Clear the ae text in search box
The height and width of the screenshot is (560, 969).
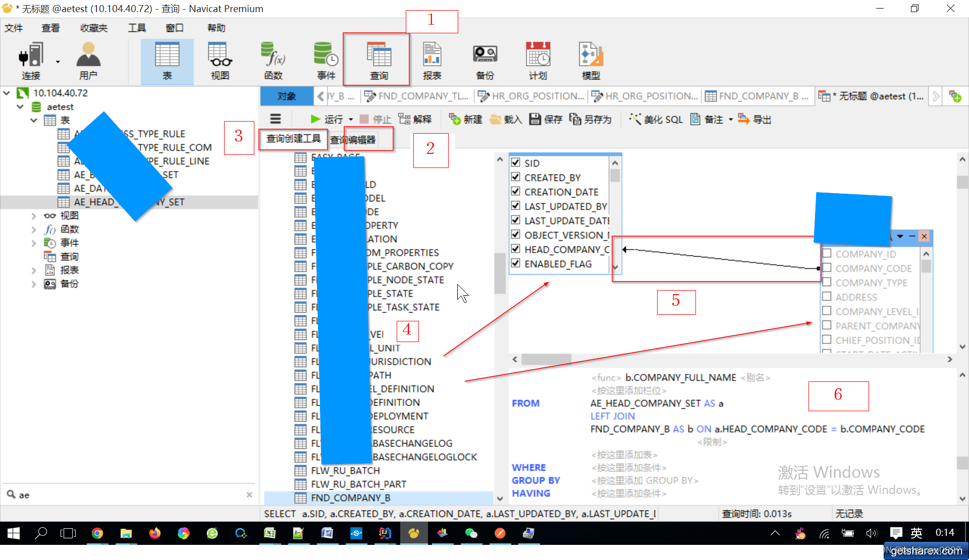249,494
